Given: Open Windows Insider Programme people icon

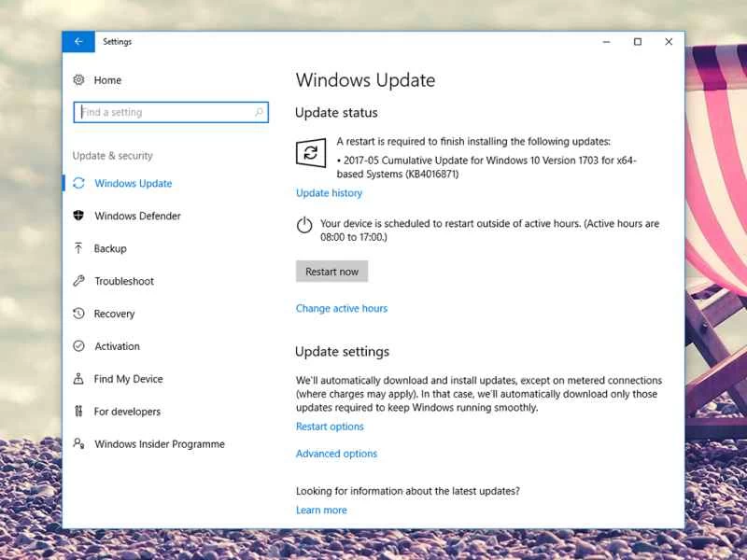Looking at the screenshot, I should (80, 444).
